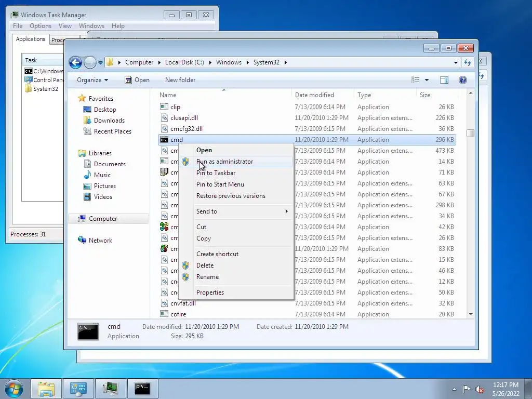Viewport: 532px width, 399px height.
Task: Select the cofire application file
Action: (x=307, y=314)
